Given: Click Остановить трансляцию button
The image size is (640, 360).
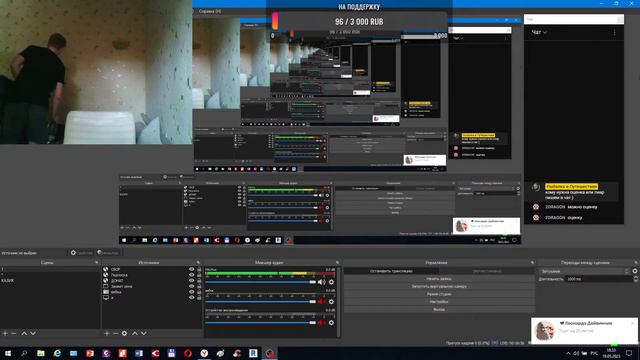Looking at the screenshot, I should pos(391,271).
